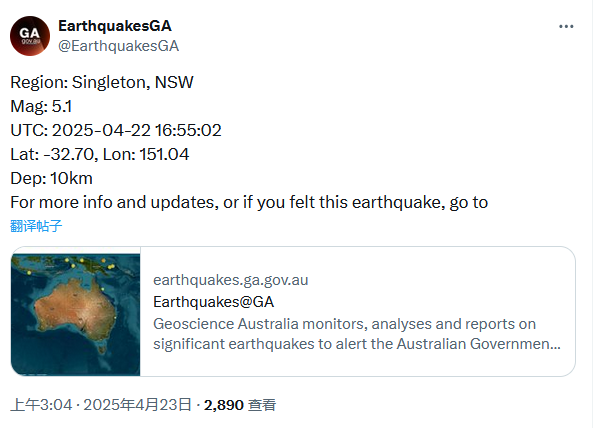This screenshot has width=595, height=428.
Task: Click the Lat -32.70, Lon 151.04 line
Action: coord(99,154)
